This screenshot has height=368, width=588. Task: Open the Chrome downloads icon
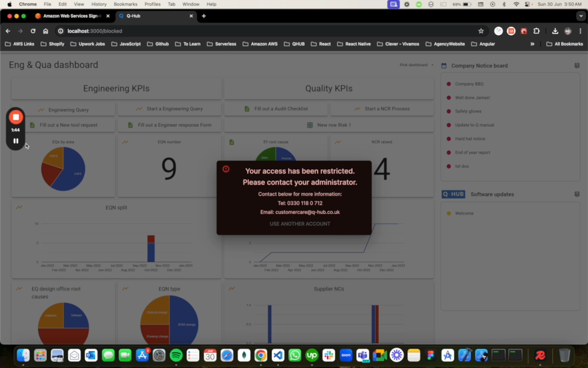[555, 31]
